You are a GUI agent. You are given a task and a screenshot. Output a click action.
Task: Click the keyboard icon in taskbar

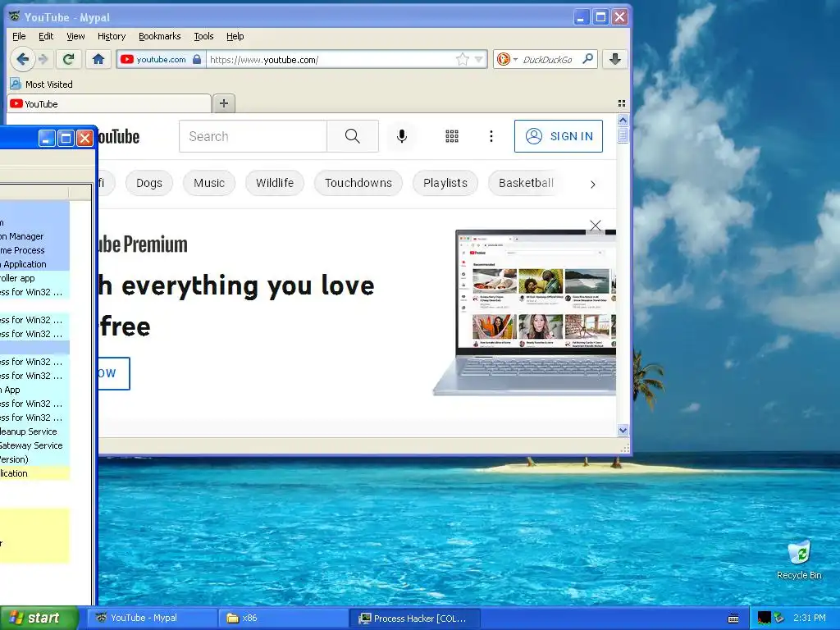(x=733, y=619)
